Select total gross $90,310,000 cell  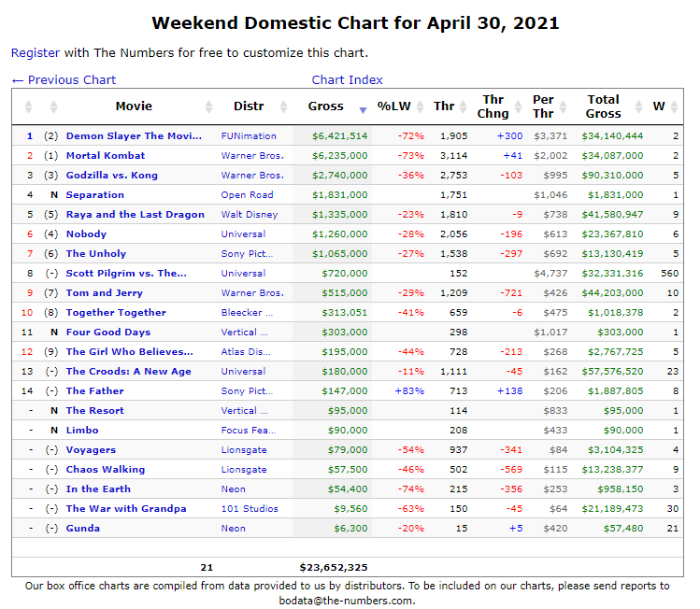(612, 176)
